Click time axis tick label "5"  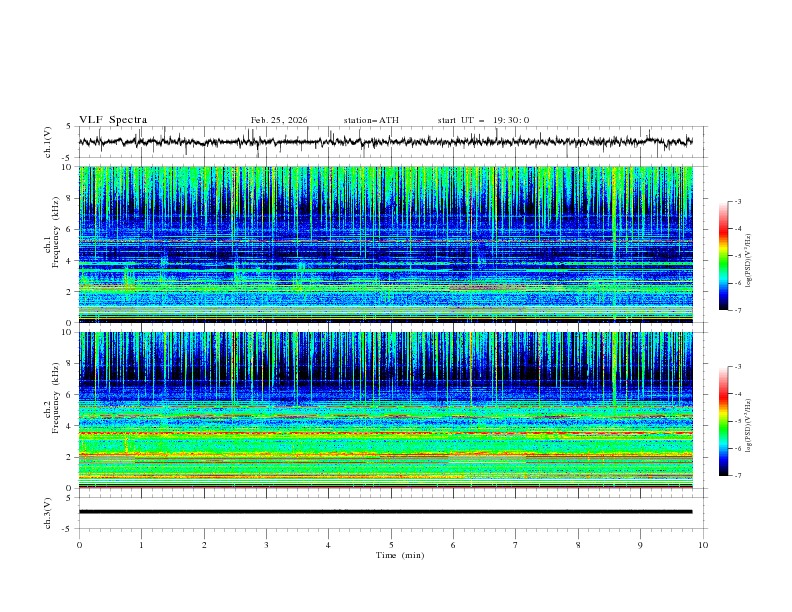tap(391, 545)
